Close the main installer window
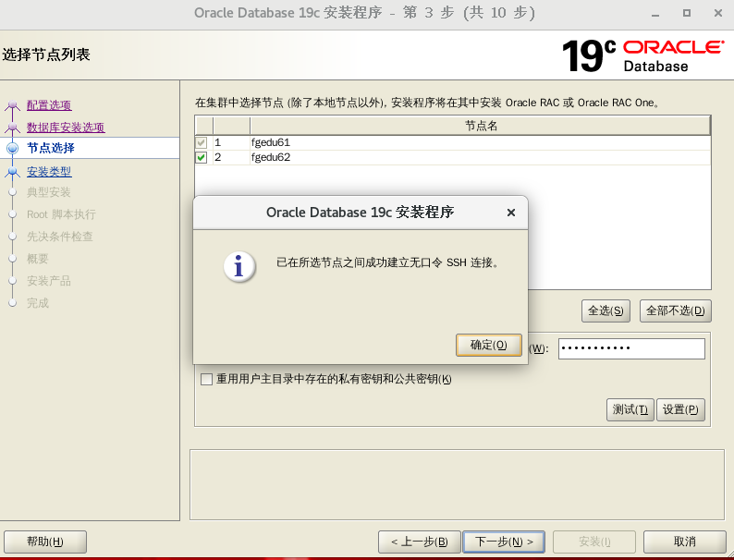 (x=718, y=13)
